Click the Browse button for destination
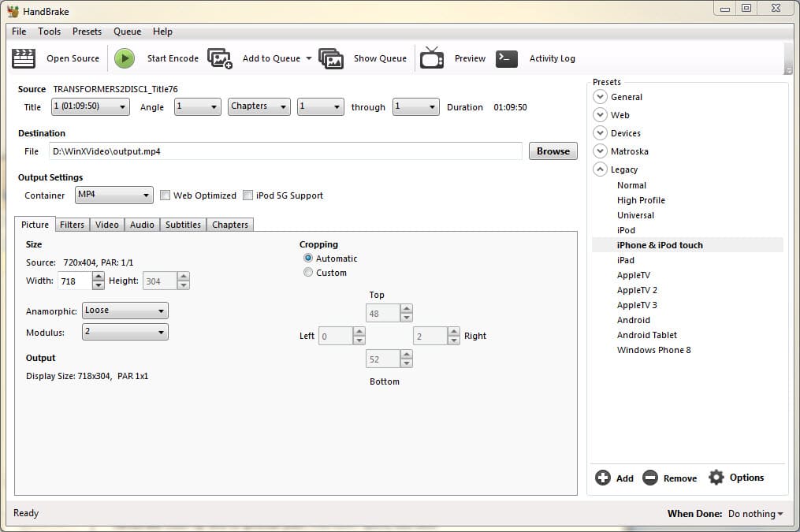800x532 pixels. coord(553,151)
